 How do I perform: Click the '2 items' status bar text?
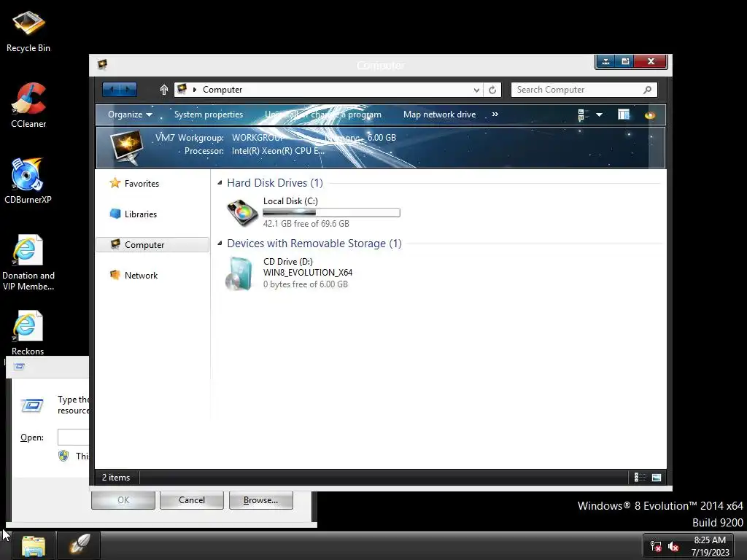(116, 477)
